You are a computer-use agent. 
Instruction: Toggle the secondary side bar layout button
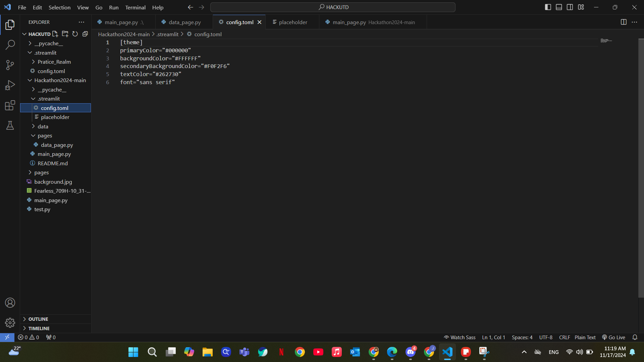(x=570, y=7)
